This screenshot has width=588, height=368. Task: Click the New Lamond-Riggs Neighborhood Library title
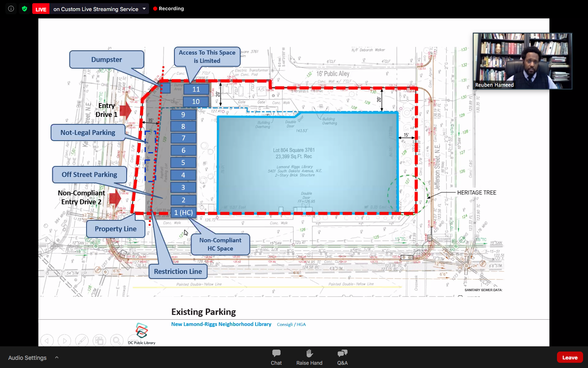pos(221,324)
